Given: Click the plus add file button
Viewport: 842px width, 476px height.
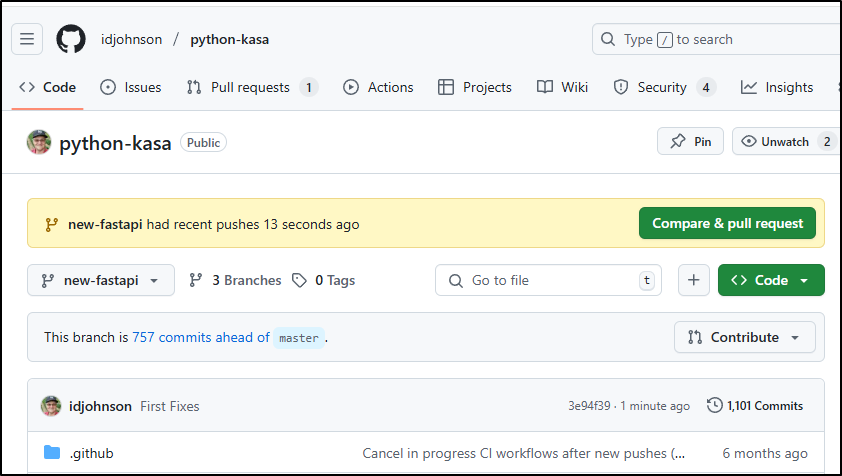Looking at the screenshot, I should point(694,280).
